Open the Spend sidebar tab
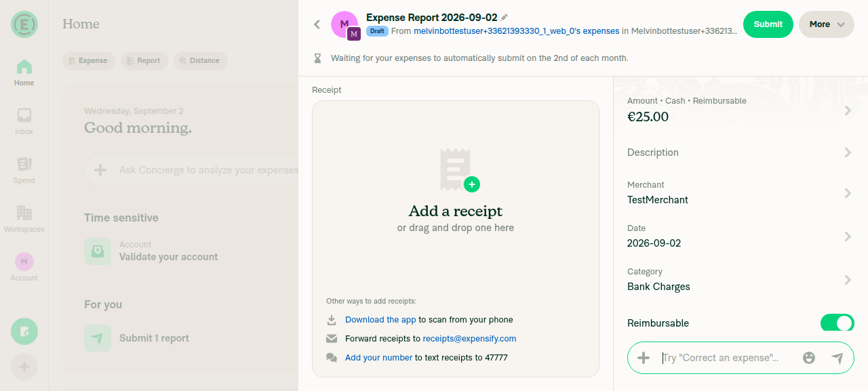Image resolution: width=868 pixels, height=391 pixels. coord(24,170)
